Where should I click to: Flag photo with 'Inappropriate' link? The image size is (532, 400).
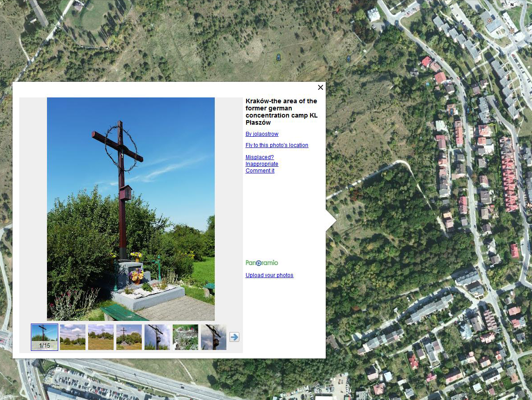coord(262,164)
